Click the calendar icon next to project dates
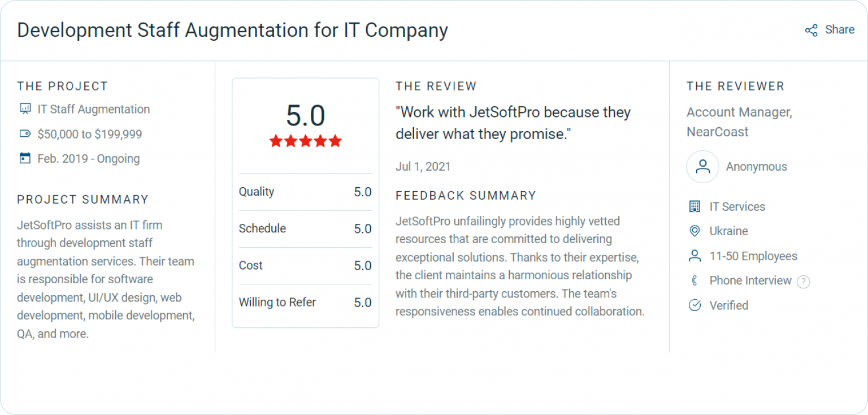Image resolution: width=868 pixels, height=415 pixels. (25, 159)
